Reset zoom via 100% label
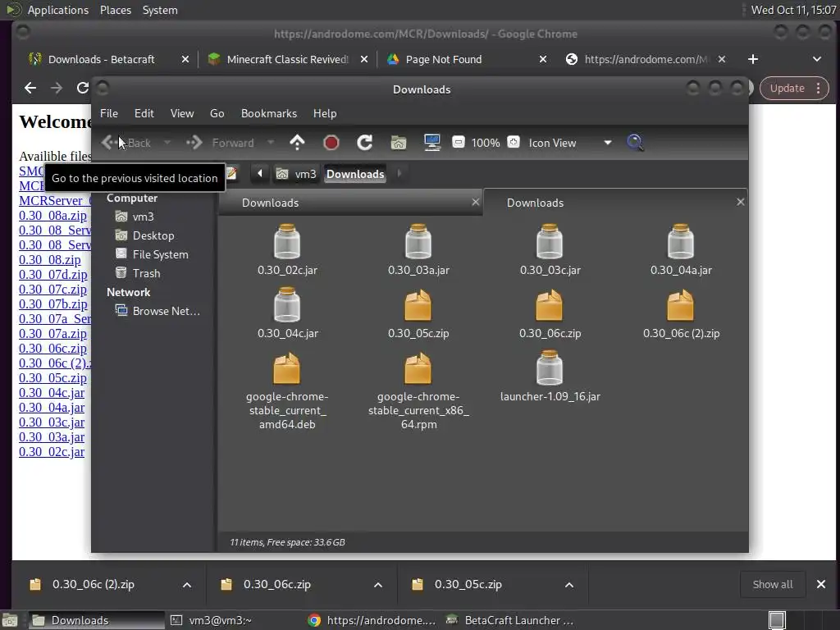This screenshot has height=630, width=840. (486, 143)
